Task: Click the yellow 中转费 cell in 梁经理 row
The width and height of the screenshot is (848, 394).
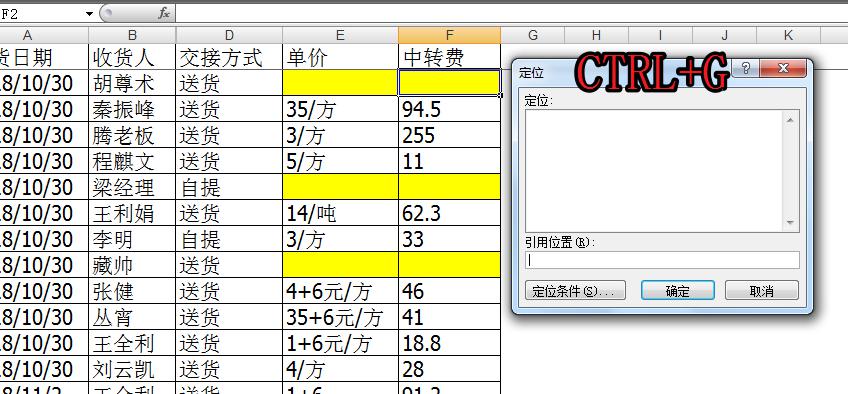Action: point(449,187)
